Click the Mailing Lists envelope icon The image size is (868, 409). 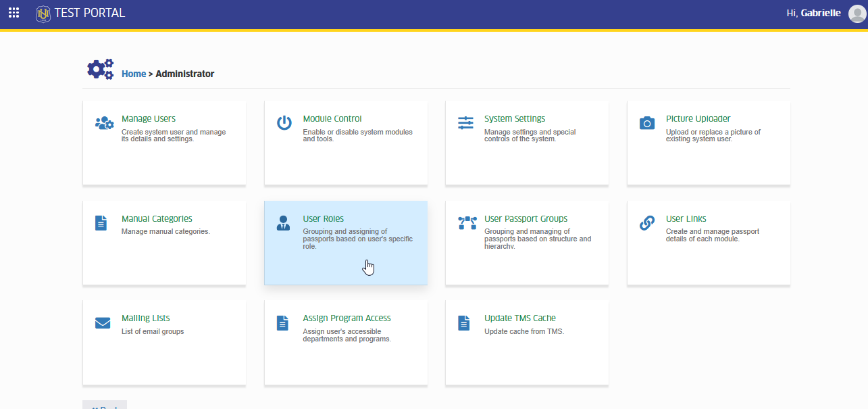point(103,323)
